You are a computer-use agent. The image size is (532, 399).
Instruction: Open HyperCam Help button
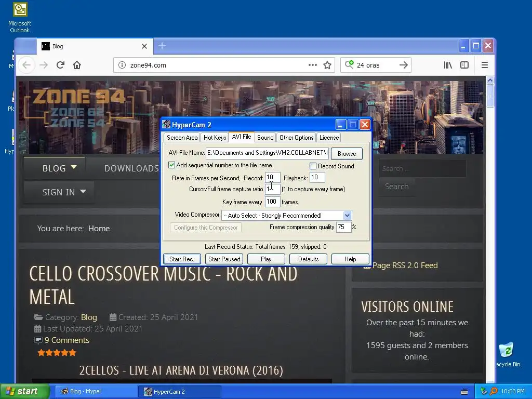click(351, 259)
